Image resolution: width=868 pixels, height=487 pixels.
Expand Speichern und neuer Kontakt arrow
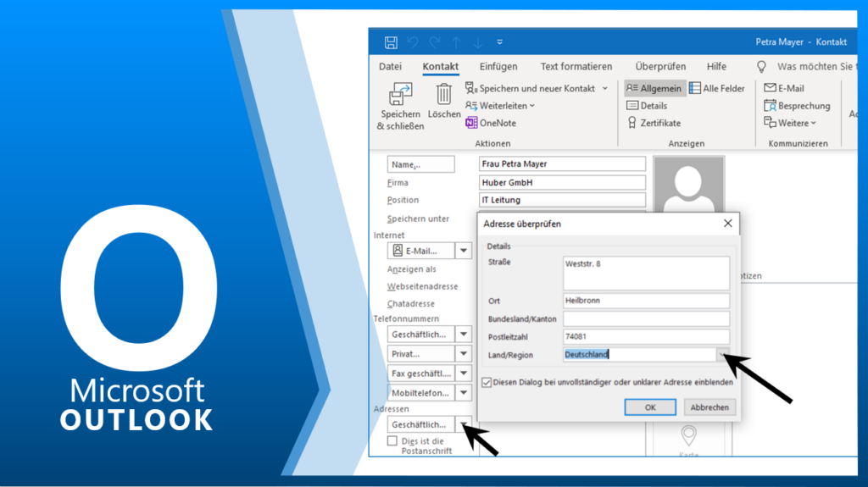click(605, 88)
